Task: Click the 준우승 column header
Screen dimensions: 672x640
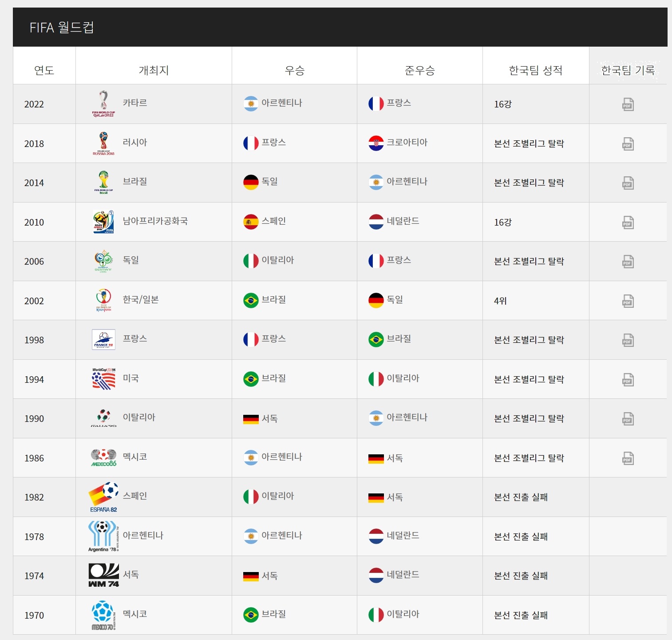Action: click(x=420, y=70)
